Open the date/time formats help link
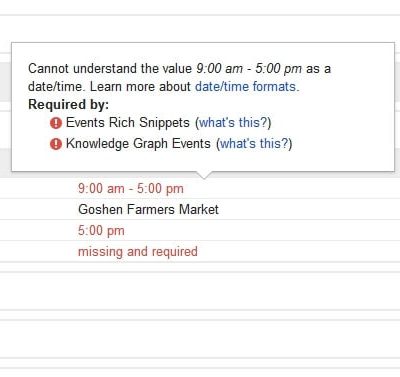400x377 pixels. (x=247, y=87)
